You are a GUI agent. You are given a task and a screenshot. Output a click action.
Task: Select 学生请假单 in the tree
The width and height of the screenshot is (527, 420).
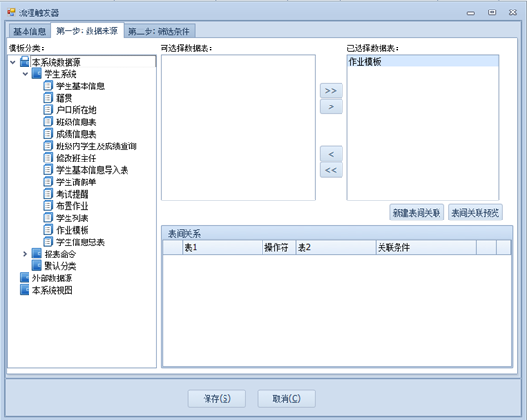coord(76,181)
